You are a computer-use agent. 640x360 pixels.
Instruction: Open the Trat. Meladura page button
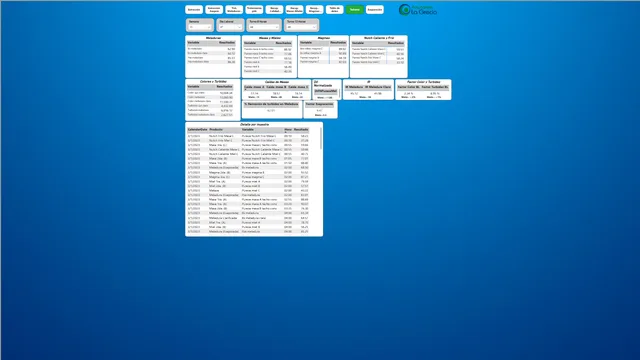point(234,9)
